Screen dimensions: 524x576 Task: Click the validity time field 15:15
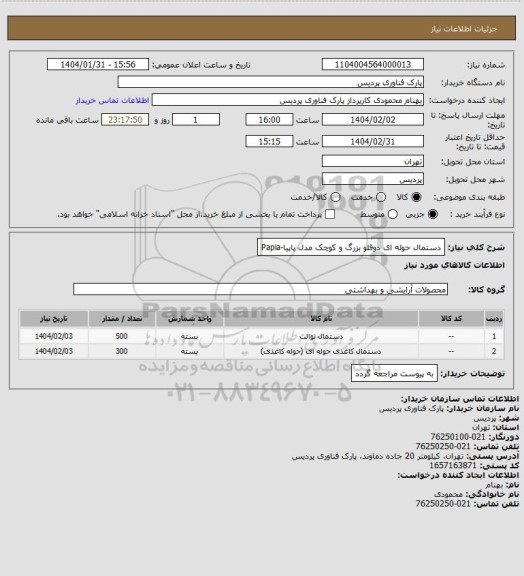[269, 141]
